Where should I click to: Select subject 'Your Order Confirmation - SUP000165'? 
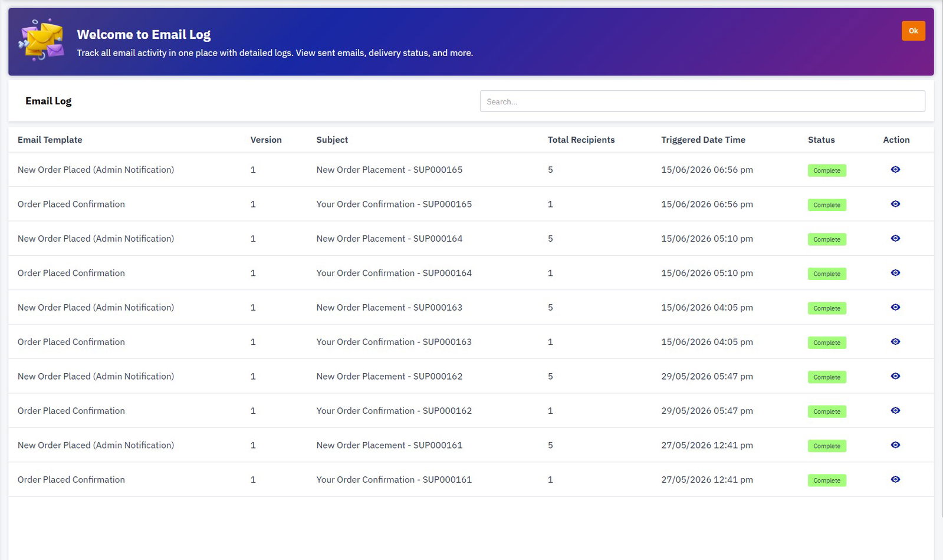click(394, 204)
